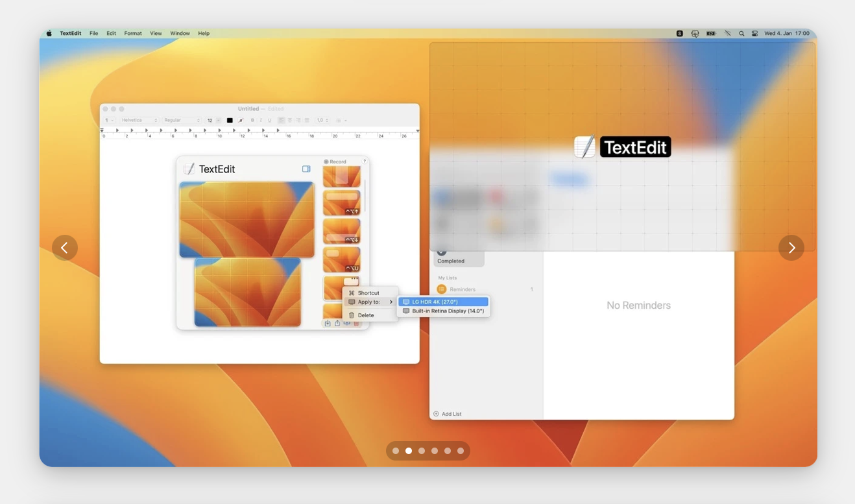The image size is (855, 504).
Task: Click the No Reminders placeholder text
Action: 638,305
